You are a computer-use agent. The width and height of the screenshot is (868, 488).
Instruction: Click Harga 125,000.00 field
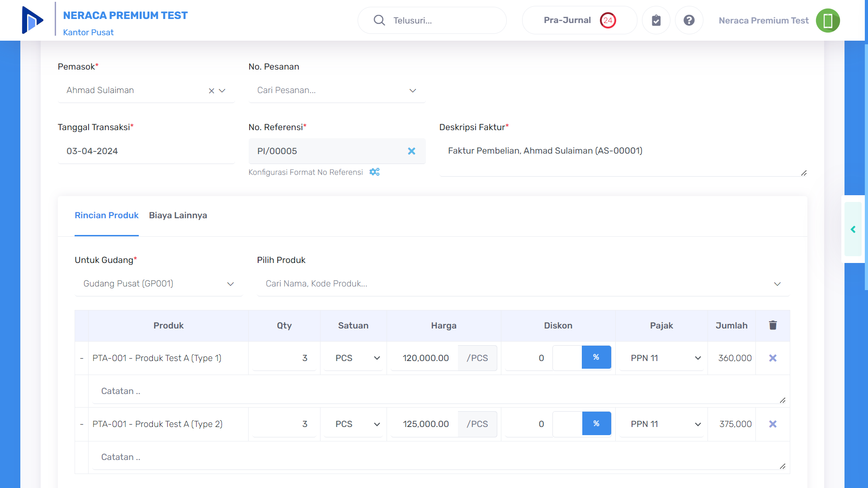425,424
